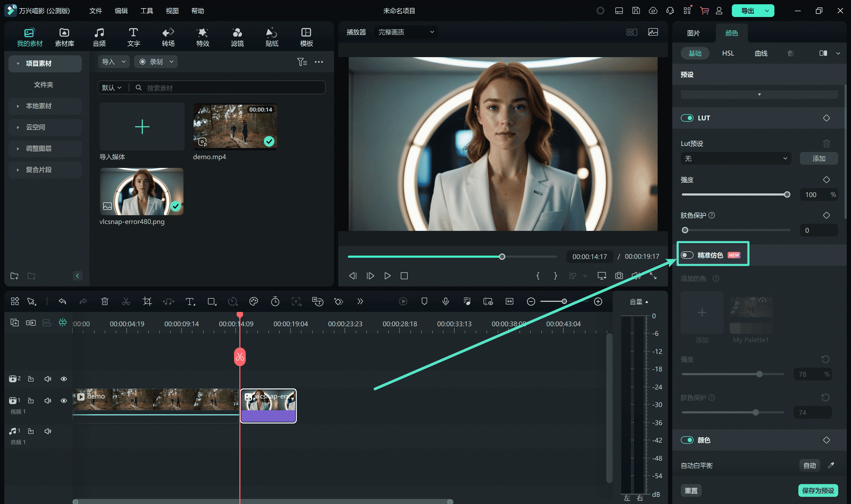The width and height of the screenshot is (851, 504).
Task: Click the 保存为预设 button
Action: (x=818, y=490)
